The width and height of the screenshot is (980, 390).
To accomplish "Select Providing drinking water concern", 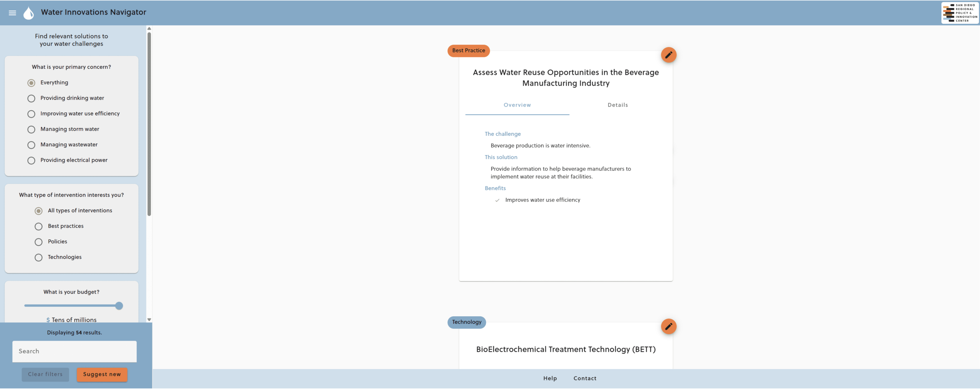I will pyautogui.click(x=31, y=99).
